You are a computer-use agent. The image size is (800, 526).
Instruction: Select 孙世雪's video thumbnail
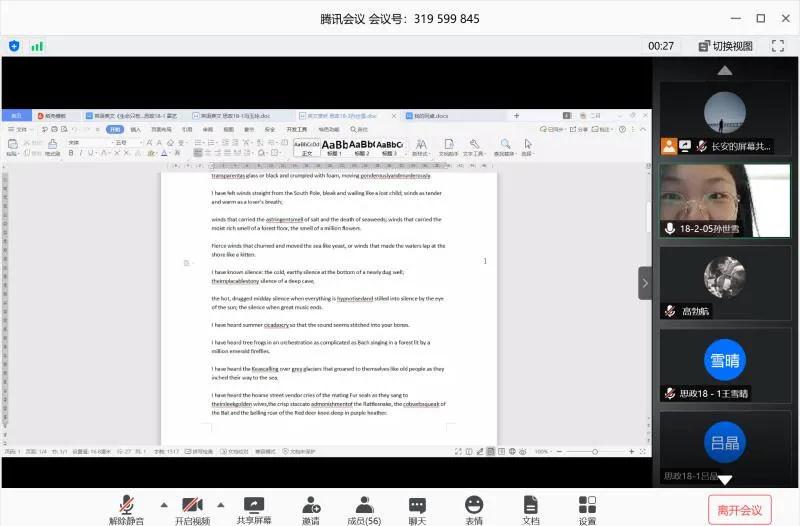coord(724,200)
